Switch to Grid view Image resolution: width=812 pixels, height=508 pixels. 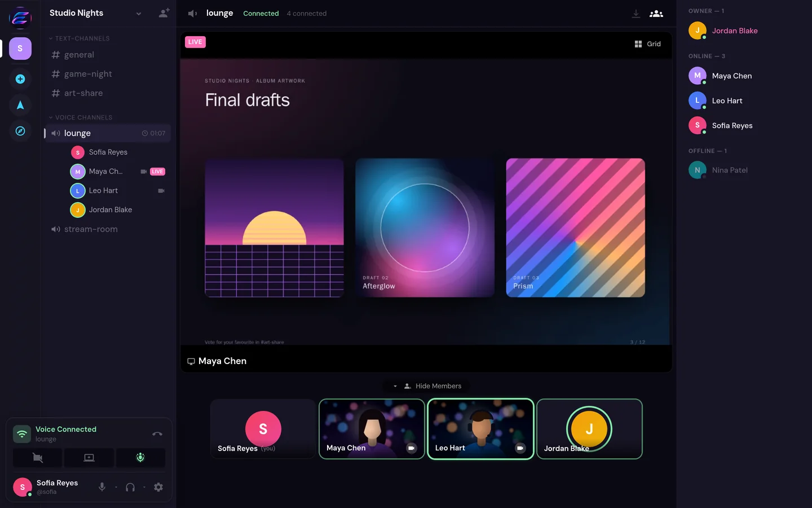click(647, 44)
